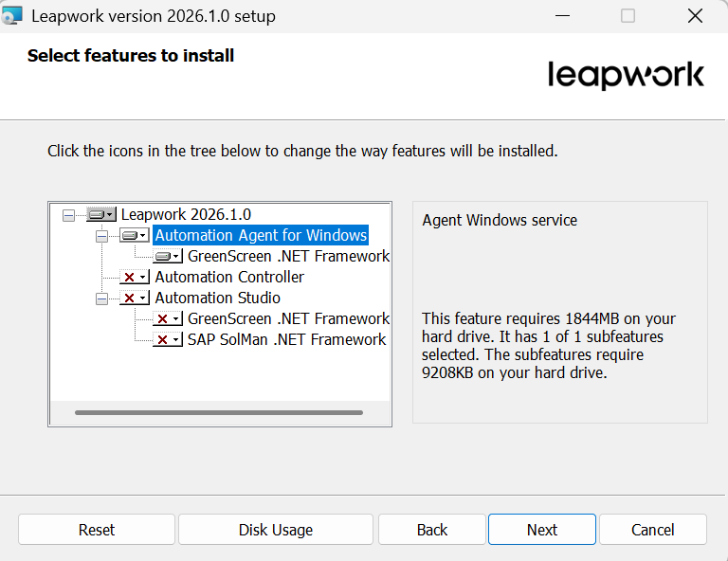
Task: Open install-state dropdown for Automation Agent for Windows
Action: pos(135,235)
